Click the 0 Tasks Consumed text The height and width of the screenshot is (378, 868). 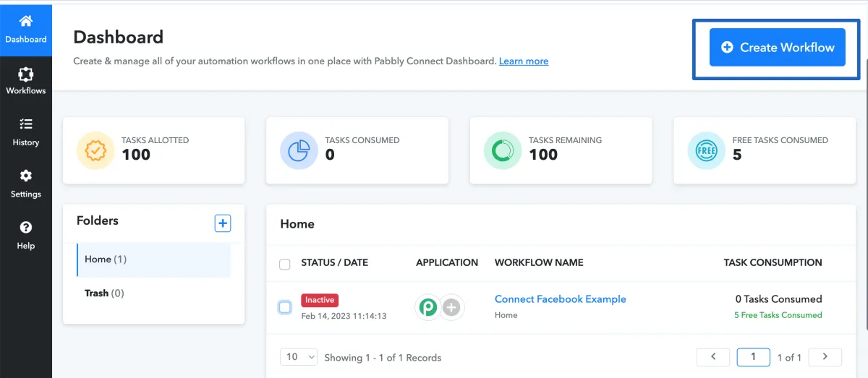click(778, 299)
